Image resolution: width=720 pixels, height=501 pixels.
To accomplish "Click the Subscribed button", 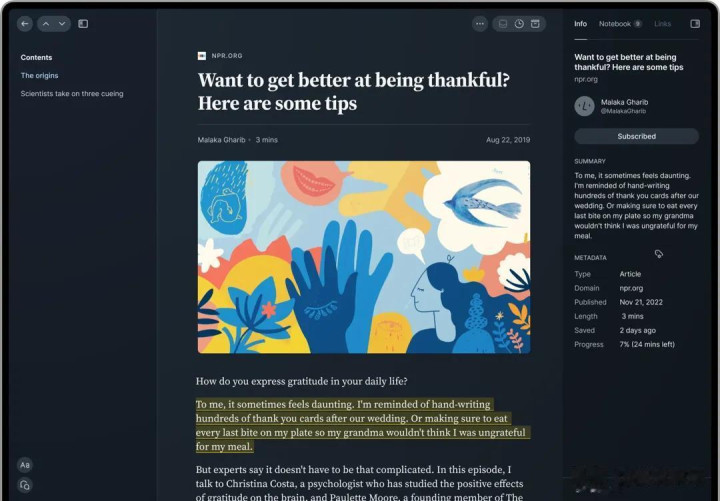I will coord(636,136).
